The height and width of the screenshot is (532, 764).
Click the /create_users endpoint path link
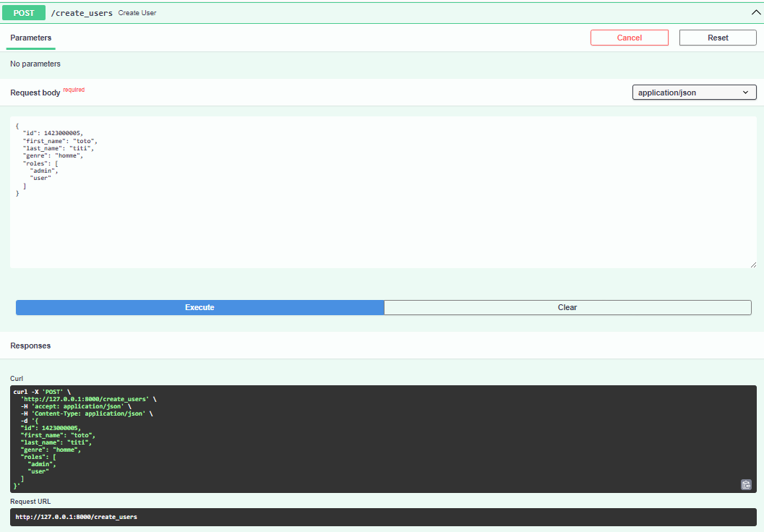(x=82, y=12)
